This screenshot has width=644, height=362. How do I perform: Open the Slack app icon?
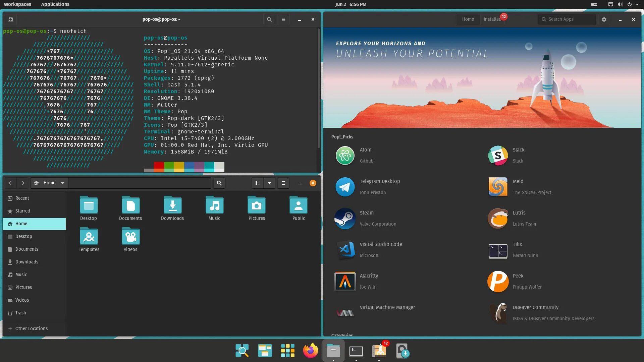point(498,156)
